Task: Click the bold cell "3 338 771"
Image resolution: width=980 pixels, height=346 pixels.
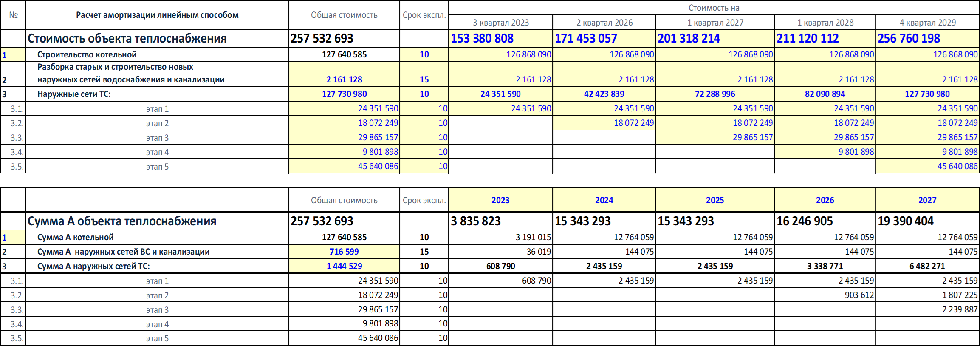Action: [825, 266]
